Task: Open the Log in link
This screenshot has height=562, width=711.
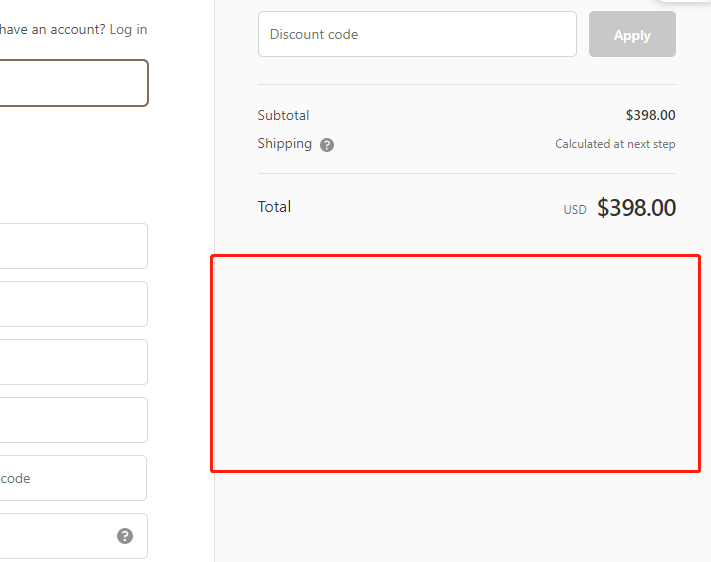Action: 128,29
